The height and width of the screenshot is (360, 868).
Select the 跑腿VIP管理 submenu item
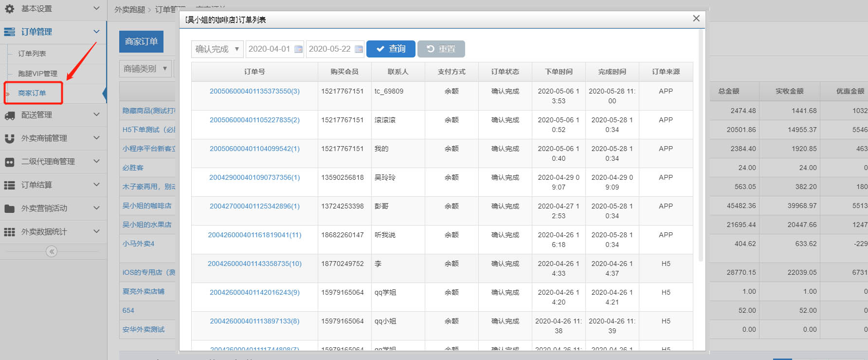[37, 74]
